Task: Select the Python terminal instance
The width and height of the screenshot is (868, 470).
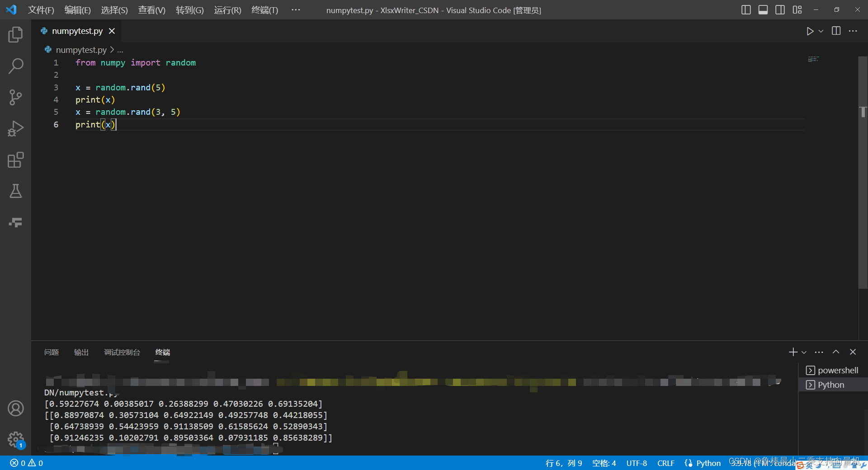Action: (x=833, y=385)
